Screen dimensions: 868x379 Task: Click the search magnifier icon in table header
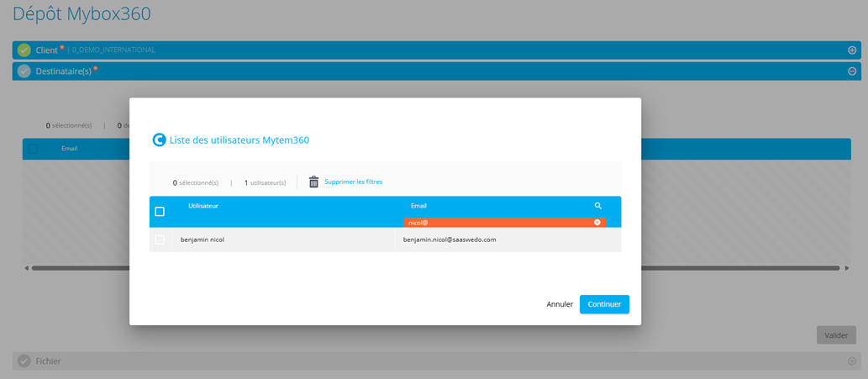(597, 206)
